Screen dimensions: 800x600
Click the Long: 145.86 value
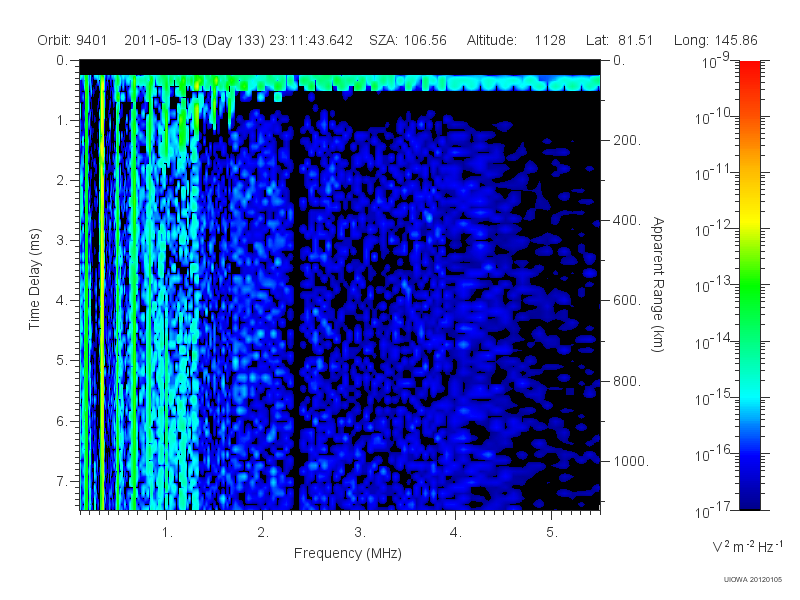pyautogui.click(x=715, y=40)
